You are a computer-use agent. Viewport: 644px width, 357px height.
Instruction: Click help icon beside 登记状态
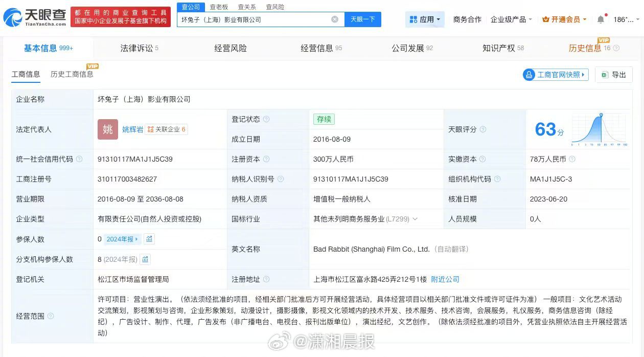click(x=266, y=119)
